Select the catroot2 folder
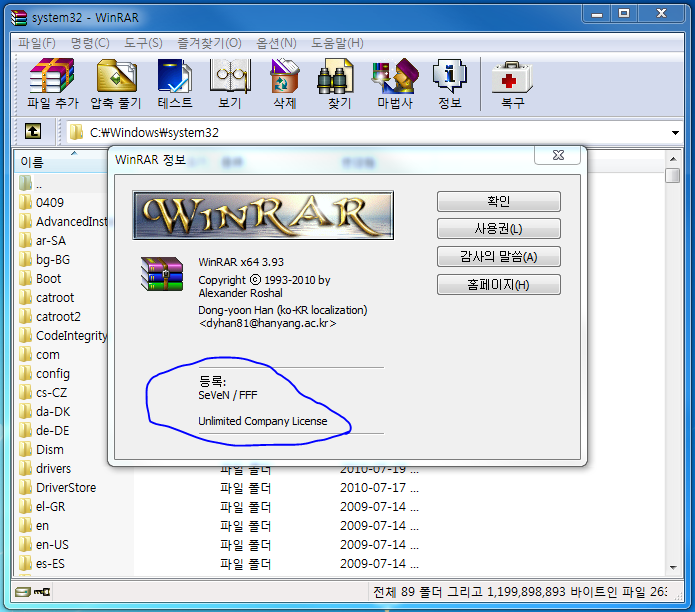The width and height of the screenshot is (695, 612). [50, 316]
